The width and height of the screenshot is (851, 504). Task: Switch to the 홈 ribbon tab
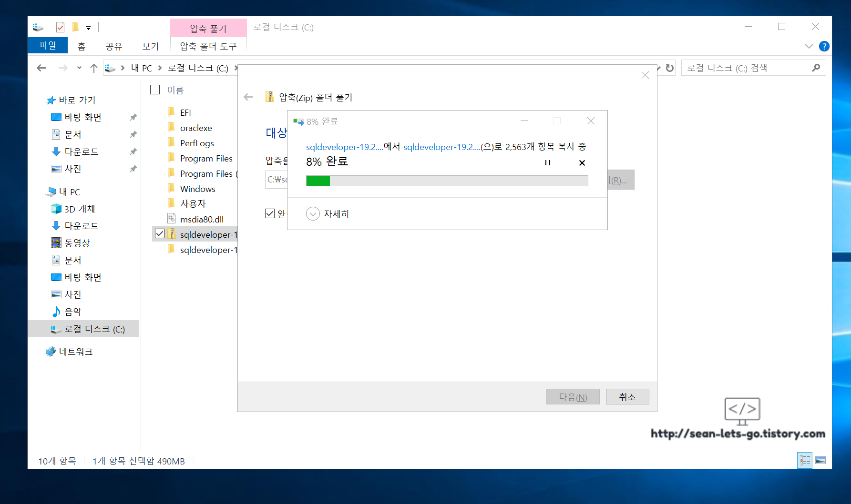pyautogui.click(x=82, y=46)
